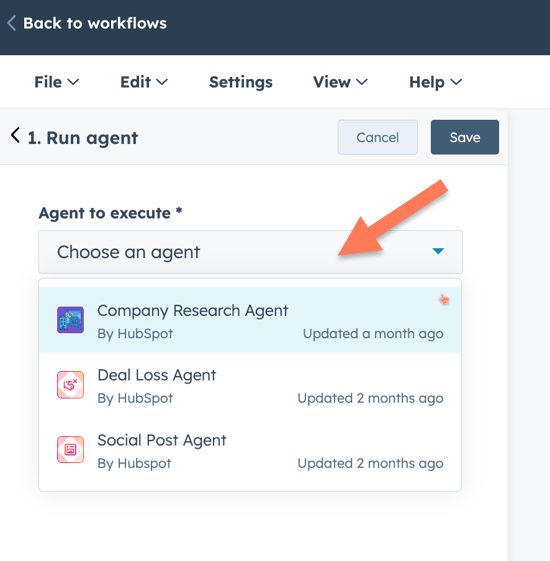This screenshot has height=561, width=550.
Task: Click back arrow beside 1. Run agent
Action: [x=15, y=136]
